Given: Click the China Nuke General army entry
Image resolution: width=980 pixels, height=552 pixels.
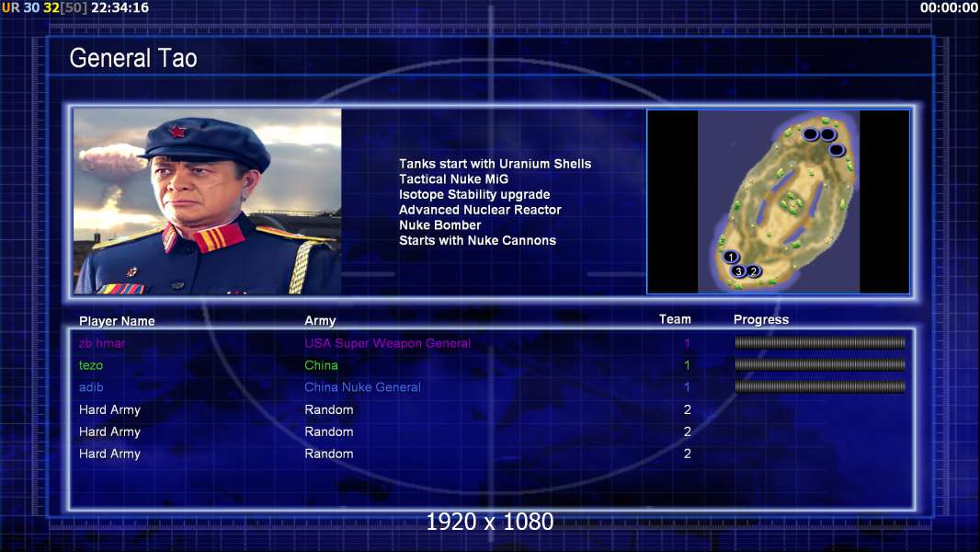Looking at the screenshot, I should point(362,387).
